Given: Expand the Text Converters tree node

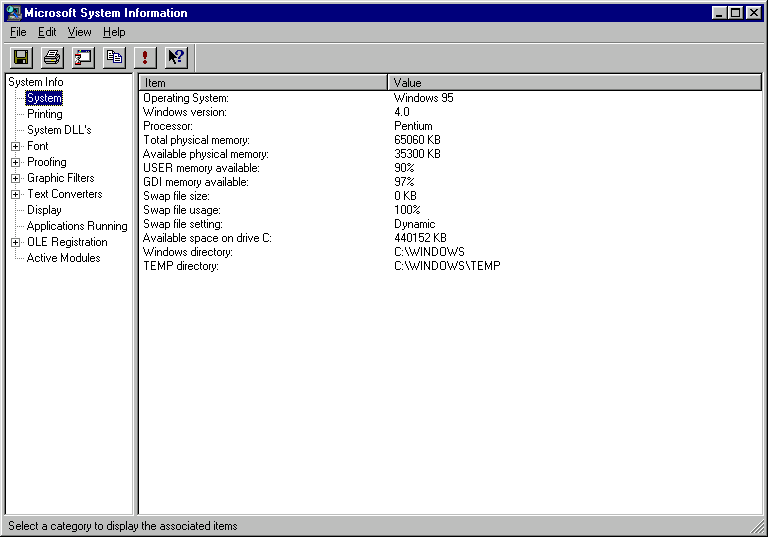Looking at the screenshot, I should tap(16, 195).
